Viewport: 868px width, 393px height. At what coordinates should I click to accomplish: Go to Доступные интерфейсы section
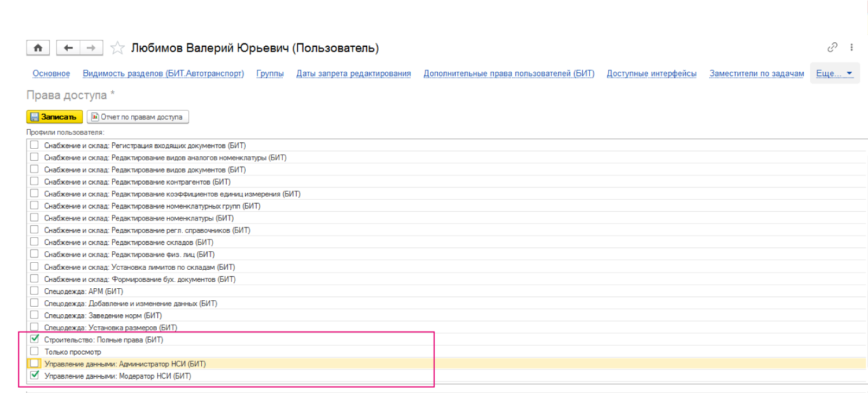[x=651, y=74]
